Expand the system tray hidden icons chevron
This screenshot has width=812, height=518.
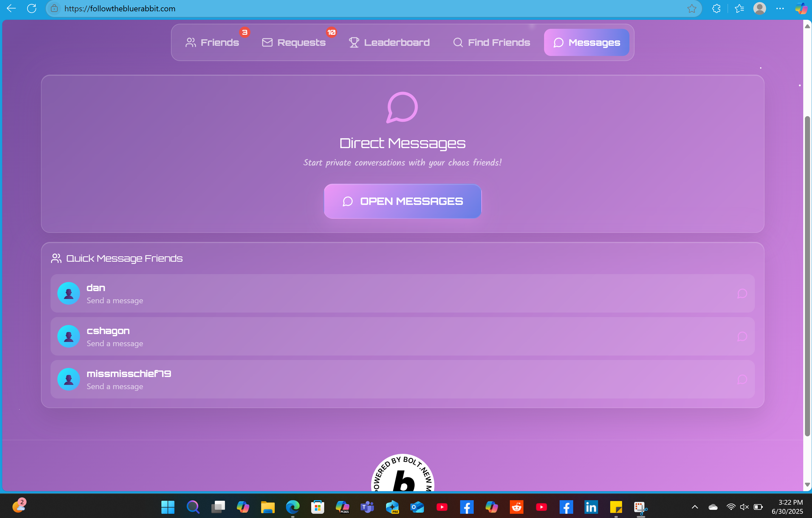click(695, 507)
